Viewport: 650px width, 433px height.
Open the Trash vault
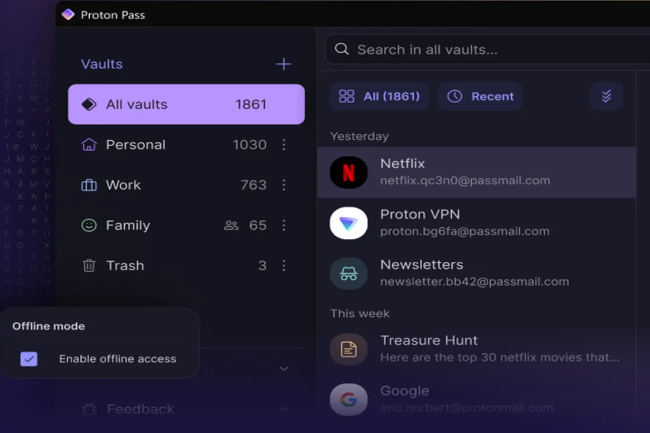[186, 265]
